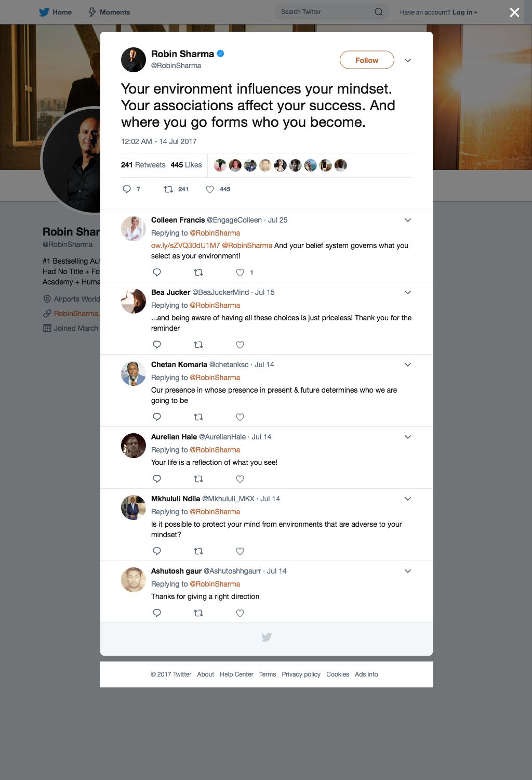Click the Twitter bird icon below the replies
Screen dimensions: 532x780
[267, 637]
